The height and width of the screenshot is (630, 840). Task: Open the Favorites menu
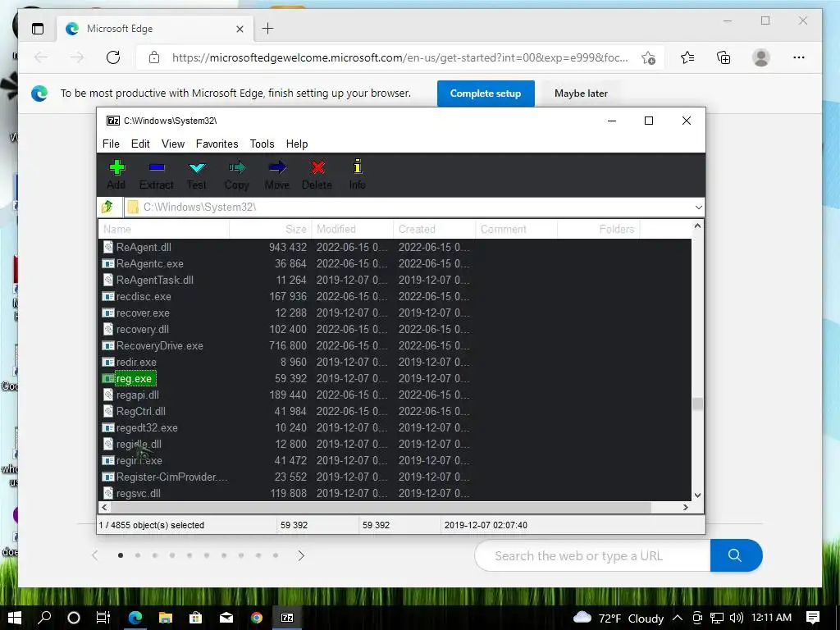[x=217, y=144]
